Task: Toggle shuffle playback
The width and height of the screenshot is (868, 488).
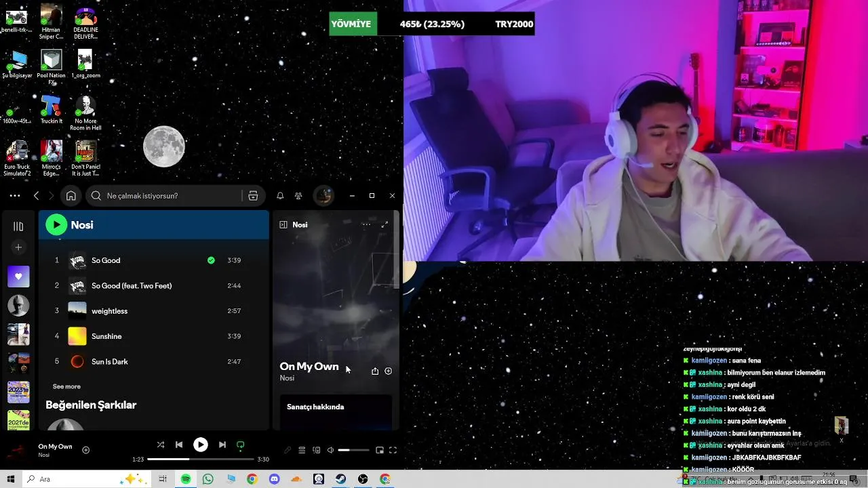Action: click(x=161, y=445)
